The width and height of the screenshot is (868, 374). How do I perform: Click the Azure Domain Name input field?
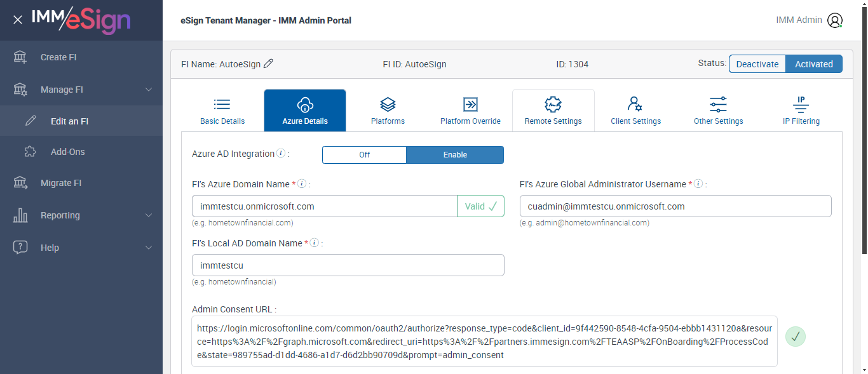click(x=325, y=206)
